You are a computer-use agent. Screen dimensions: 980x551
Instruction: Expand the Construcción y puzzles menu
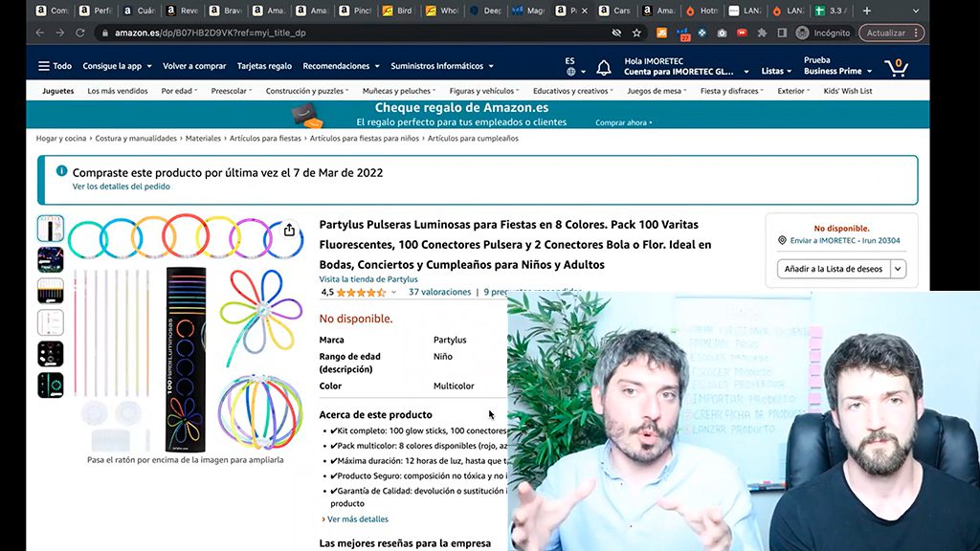pos(307,91)
